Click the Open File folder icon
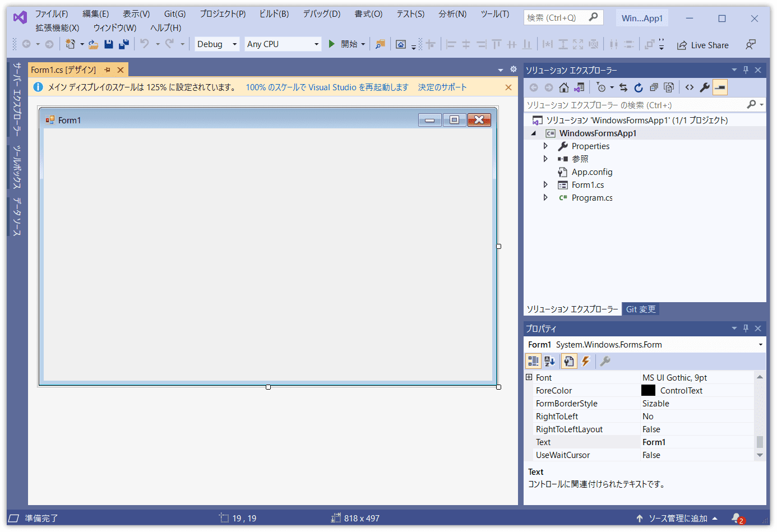 point(93,44)
